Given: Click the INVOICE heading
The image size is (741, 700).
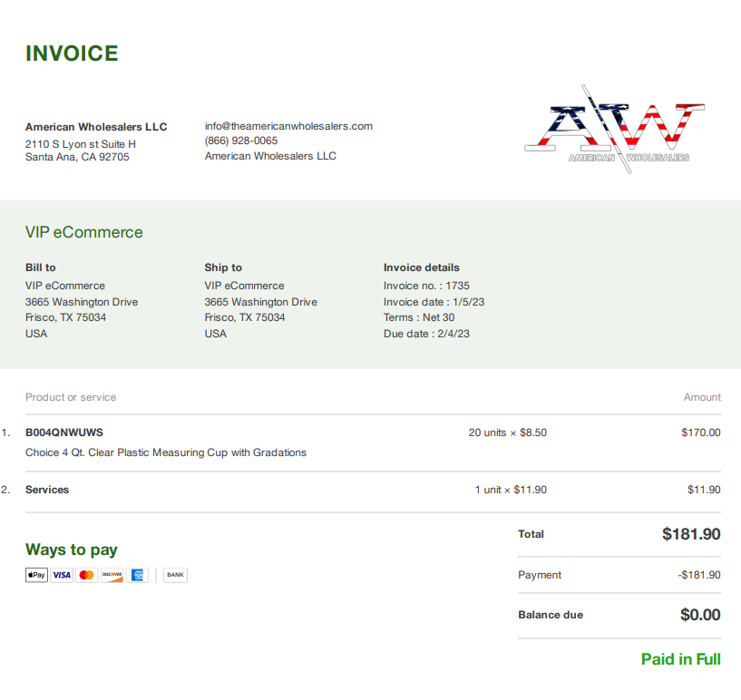Looking at the screenshot, I should 72,53.
